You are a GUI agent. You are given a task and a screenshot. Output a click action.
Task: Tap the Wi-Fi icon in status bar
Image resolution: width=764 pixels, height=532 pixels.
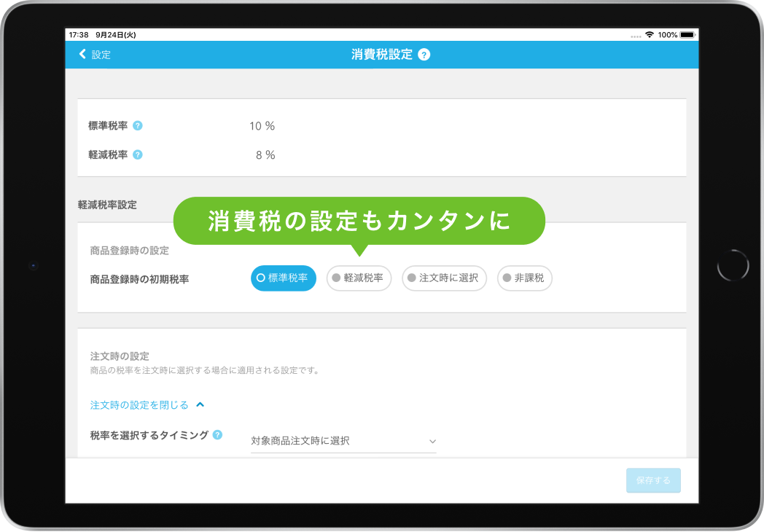(649, 35)
